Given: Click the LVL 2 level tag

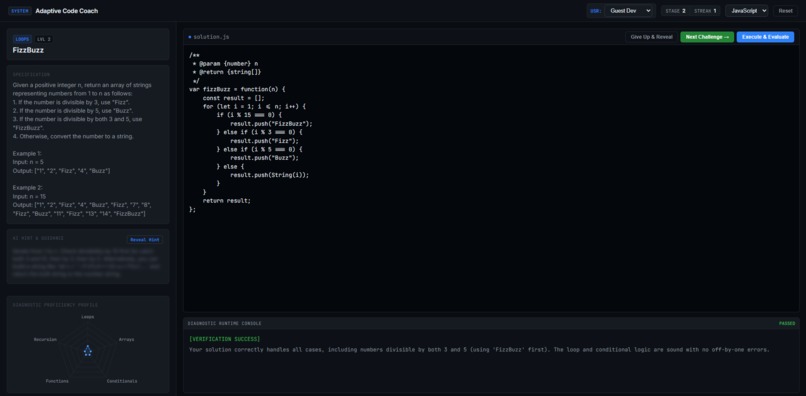Looking at the screenshot, I should (44, 39).
